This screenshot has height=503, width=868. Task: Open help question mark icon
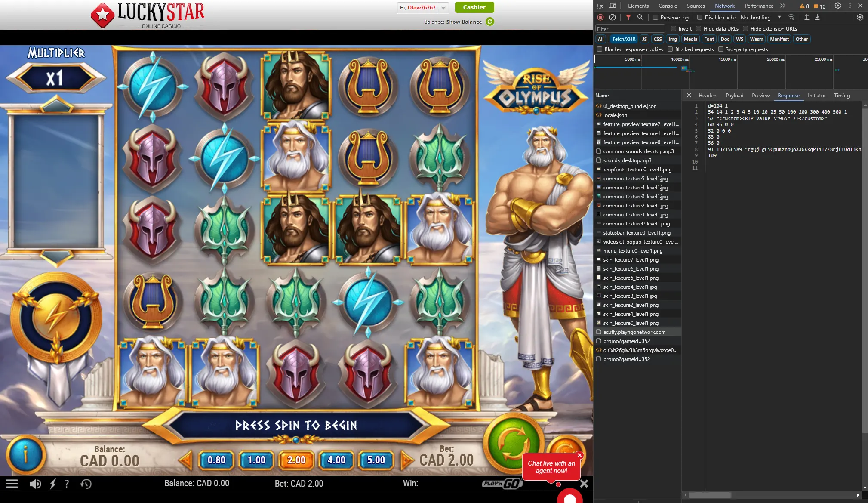click(67, 484)
